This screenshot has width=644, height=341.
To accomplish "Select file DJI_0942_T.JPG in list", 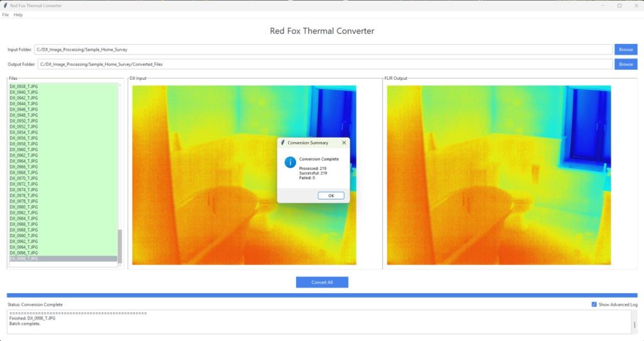I will (x=63, y=98).
